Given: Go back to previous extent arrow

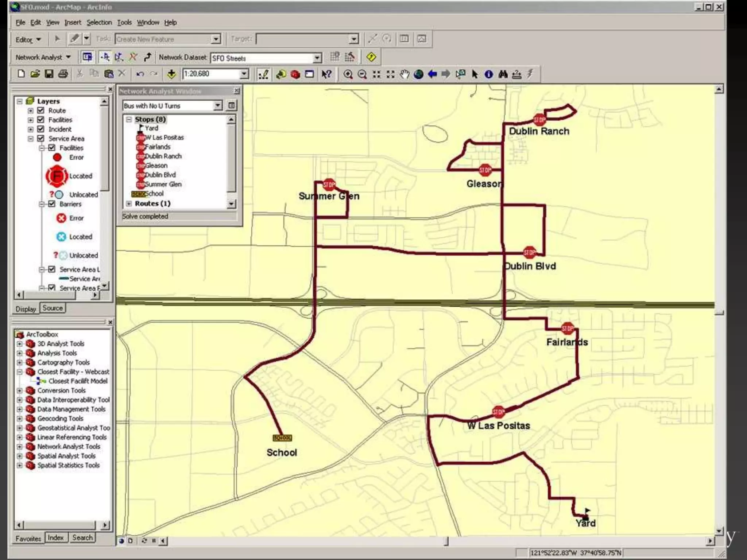Looking at the screenshot, I should (433, 74).
